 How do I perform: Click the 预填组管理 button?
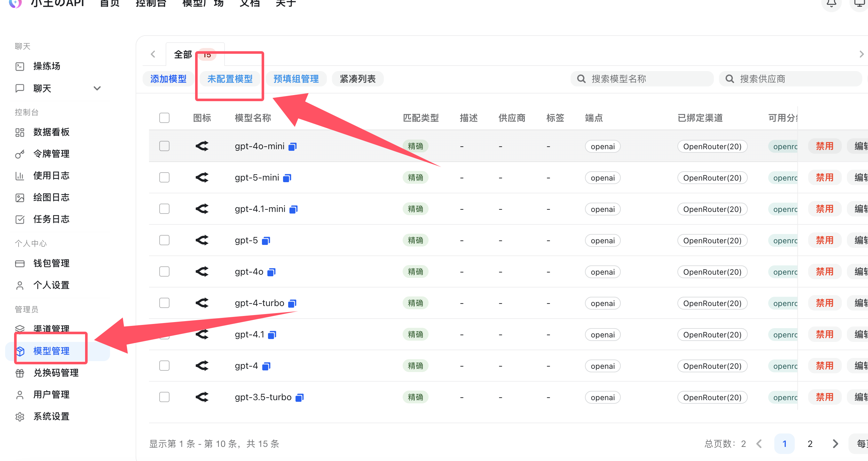(x=296, y=79)
